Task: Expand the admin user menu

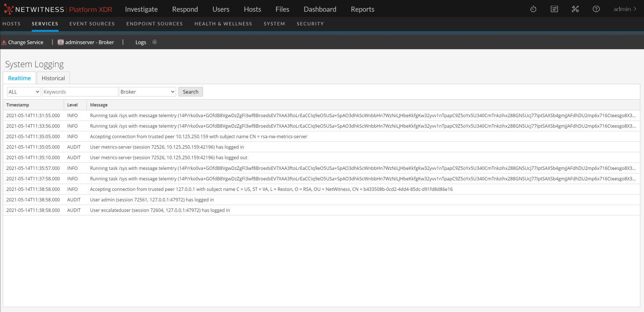Action: (x=625, y=9)
